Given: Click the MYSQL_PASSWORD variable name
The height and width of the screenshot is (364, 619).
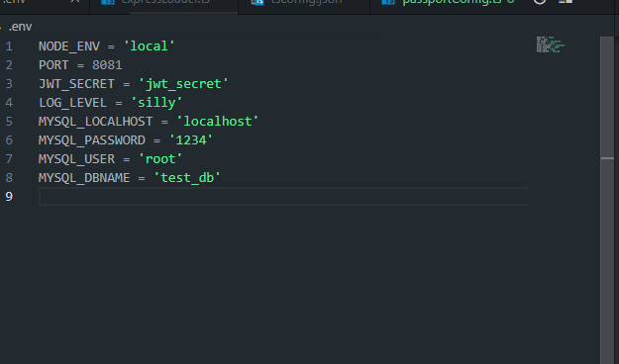Looking at the screenshot, I should 92,140.
